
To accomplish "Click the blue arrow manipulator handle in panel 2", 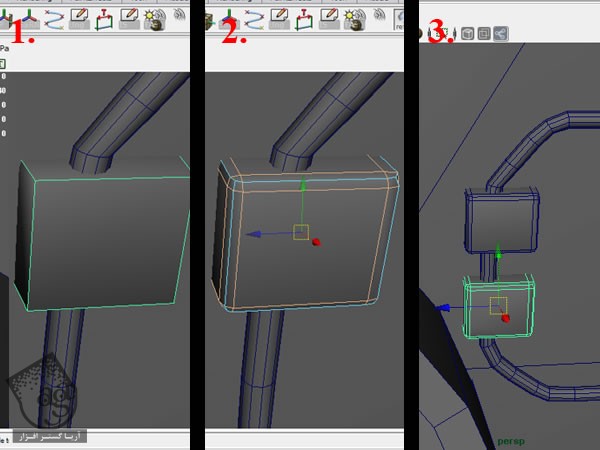I will pos(253,234).
